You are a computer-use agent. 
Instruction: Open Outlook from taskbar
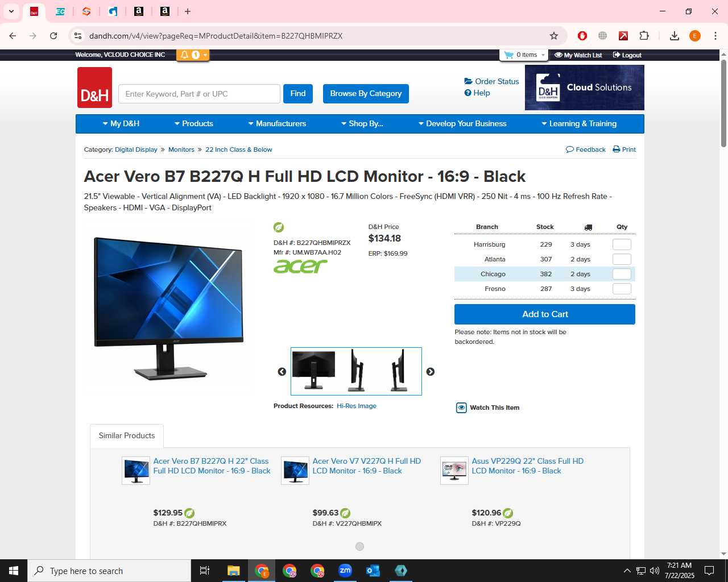click(373, 571)
